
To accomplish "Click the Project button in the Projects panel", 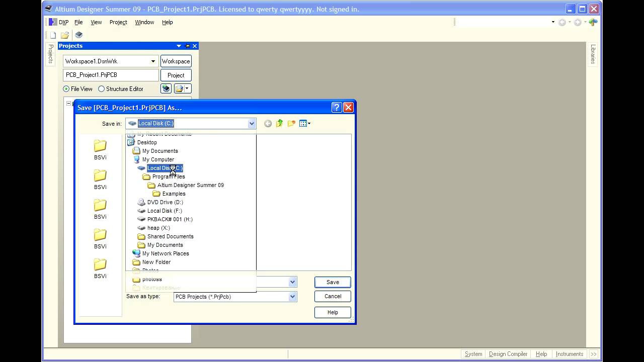I will (x=176, y=75).
